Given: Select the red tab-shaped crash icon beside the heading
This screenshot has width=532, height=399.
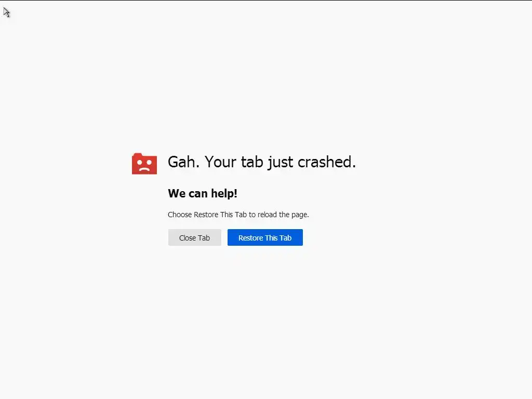Looking at the screenshot, I should pos(144,164).
